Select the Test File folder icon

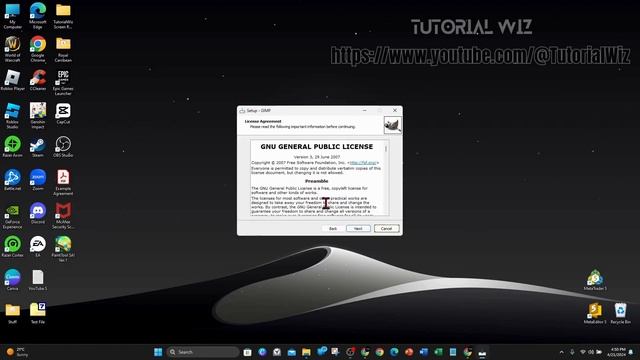click(x=38, y=313)
